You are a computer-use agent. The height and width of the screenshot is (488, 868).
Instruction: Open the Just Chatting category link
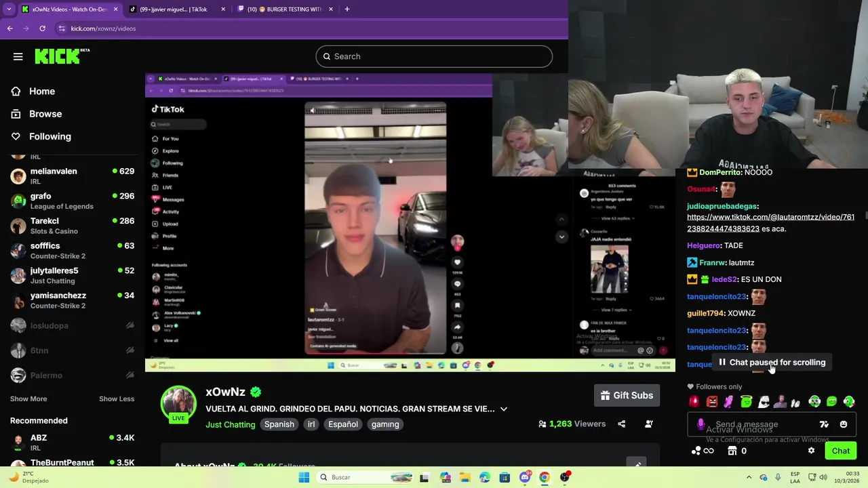pyautogui.click(x=231, y=424)
